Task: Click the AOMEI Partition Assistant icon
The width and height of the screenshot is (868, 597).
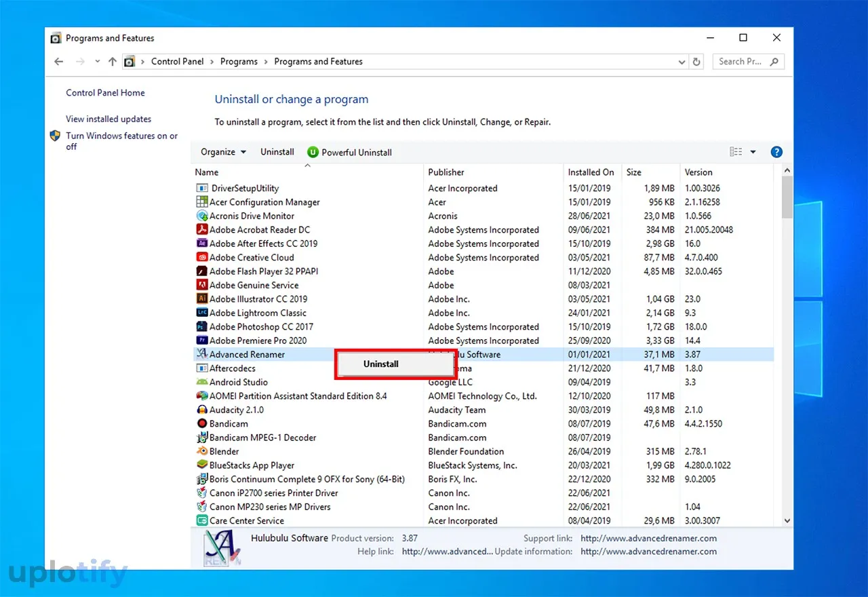Action: (x=201, y=396)
